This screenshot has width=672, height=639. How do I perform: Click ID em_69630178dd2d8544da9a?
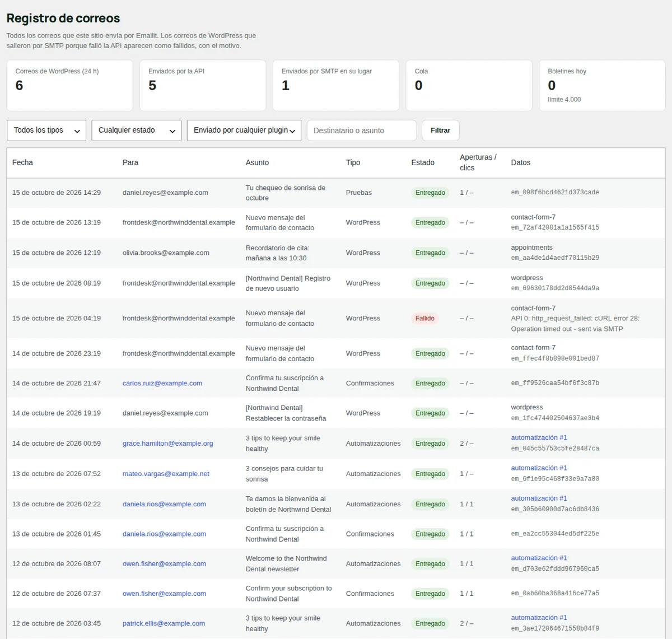(x=555, y=288)
